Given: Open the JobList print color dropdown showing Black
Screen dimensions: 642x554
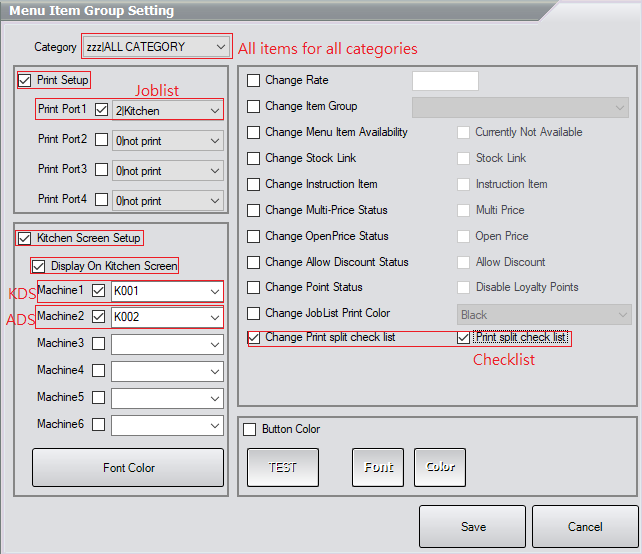Looking at the screenshot, I should pos(544,314).
